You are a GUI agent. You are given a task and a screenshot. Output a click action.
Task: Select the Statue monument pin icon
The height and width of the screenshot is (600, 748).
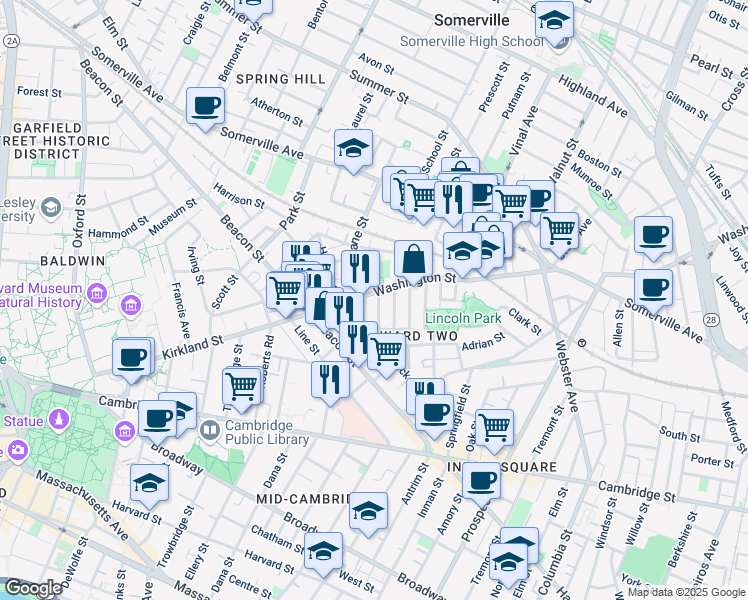point(59,420)
